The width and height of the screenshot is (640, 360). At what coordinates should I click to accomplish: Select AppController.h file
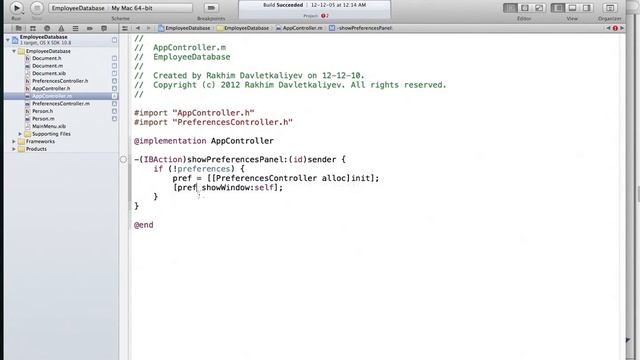coord(51,89)
